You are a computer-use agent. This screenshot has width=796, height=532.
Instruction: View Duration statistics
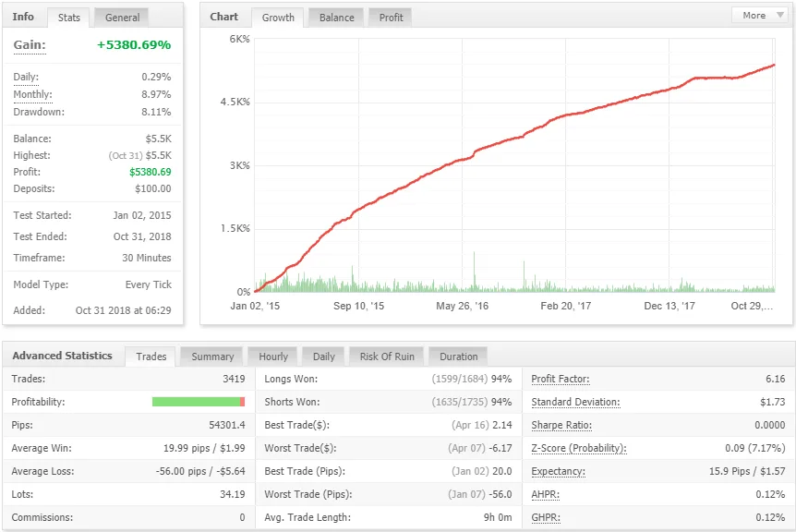(x=458, y=357)
